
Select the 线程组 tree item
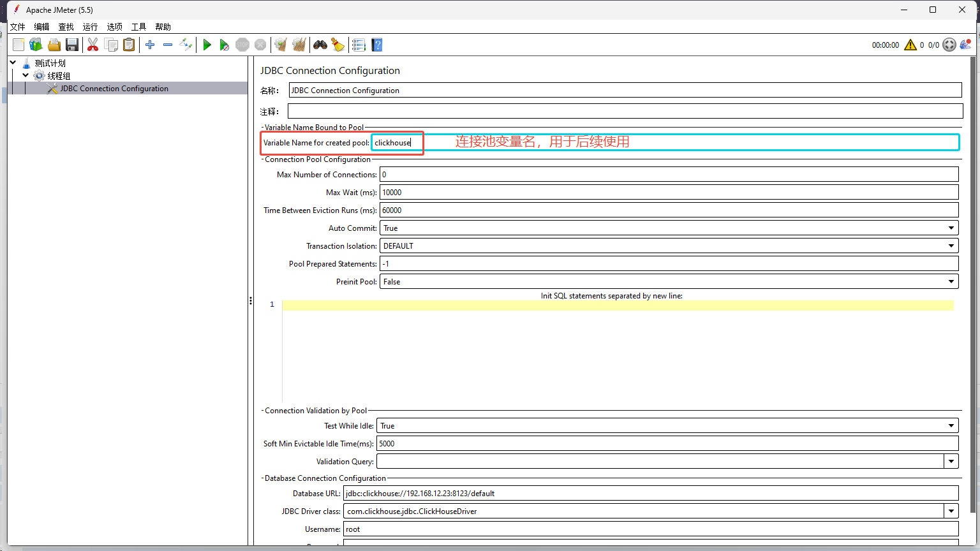pos(59,76)
